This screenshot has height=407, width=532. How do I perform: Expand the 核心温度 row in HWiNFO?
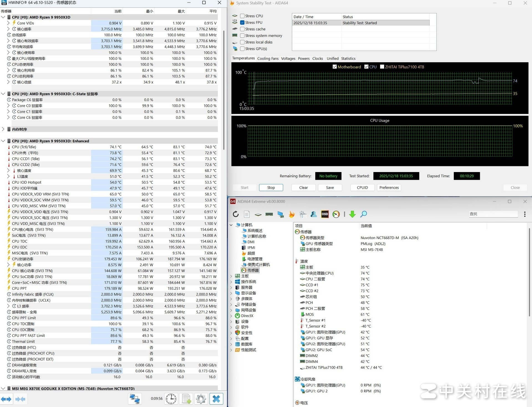[8, 170]
